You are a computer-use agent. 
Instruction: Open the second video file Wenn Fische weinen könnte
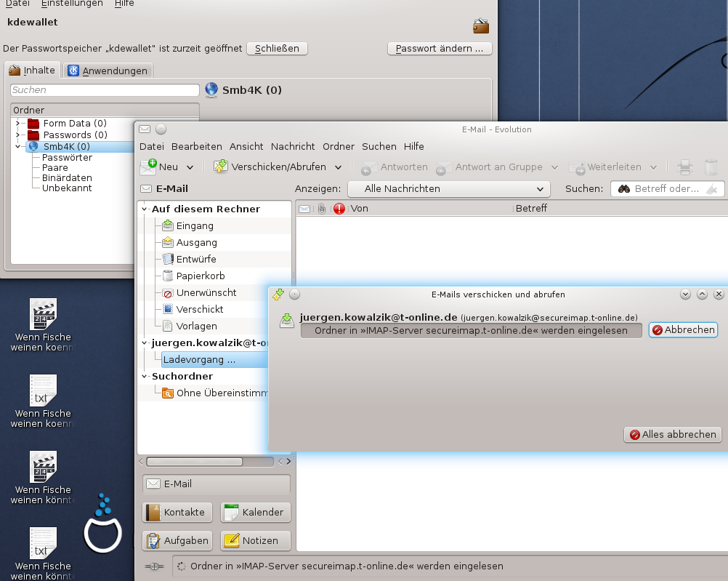43,477
